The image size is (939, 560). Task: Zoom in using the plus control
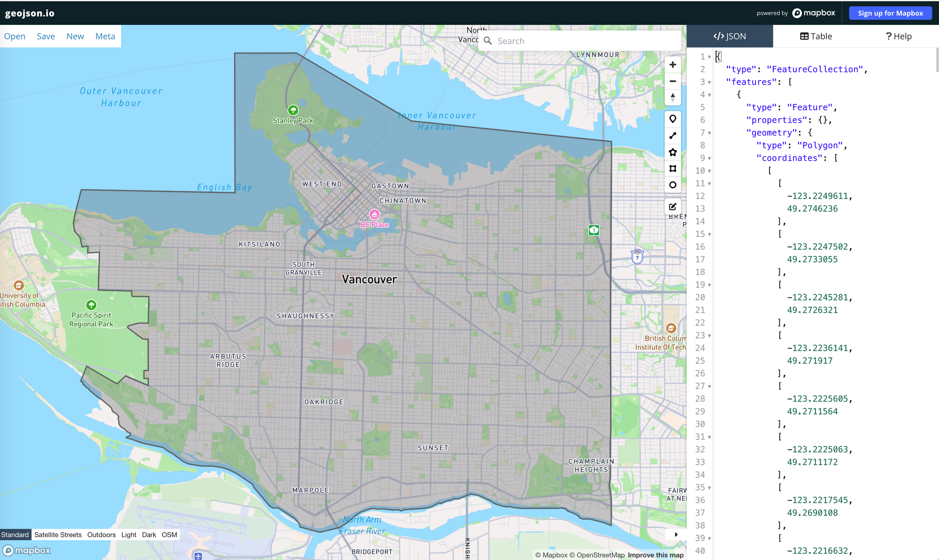[673, 64]
